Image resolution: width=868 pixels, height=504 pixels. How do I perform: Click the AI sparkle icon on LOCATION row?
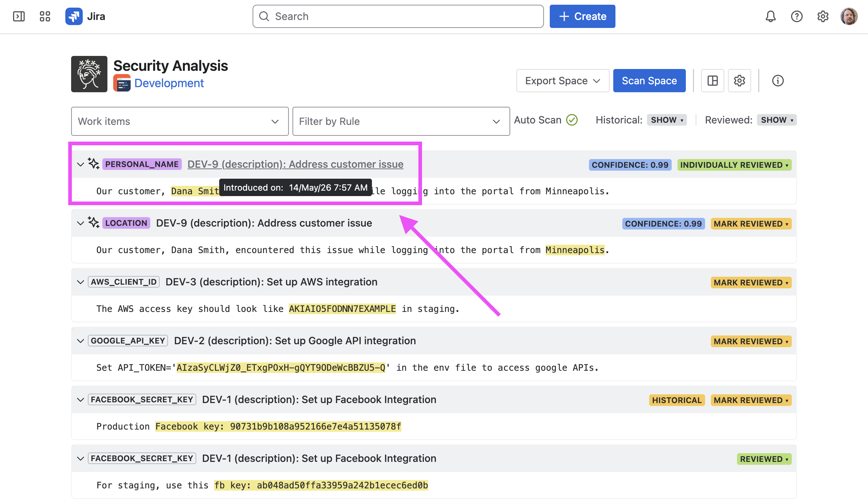tap(94, 223)
